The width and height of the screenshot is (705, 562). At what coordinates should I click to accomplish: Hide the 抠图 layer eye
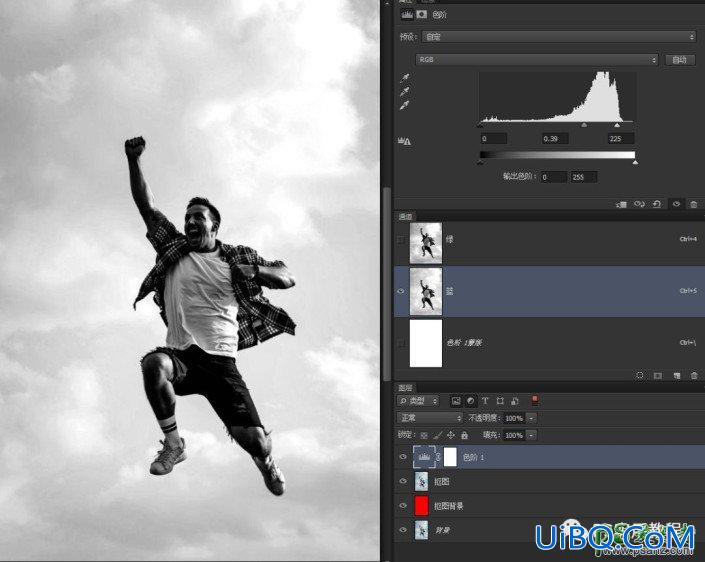[403, 481]
